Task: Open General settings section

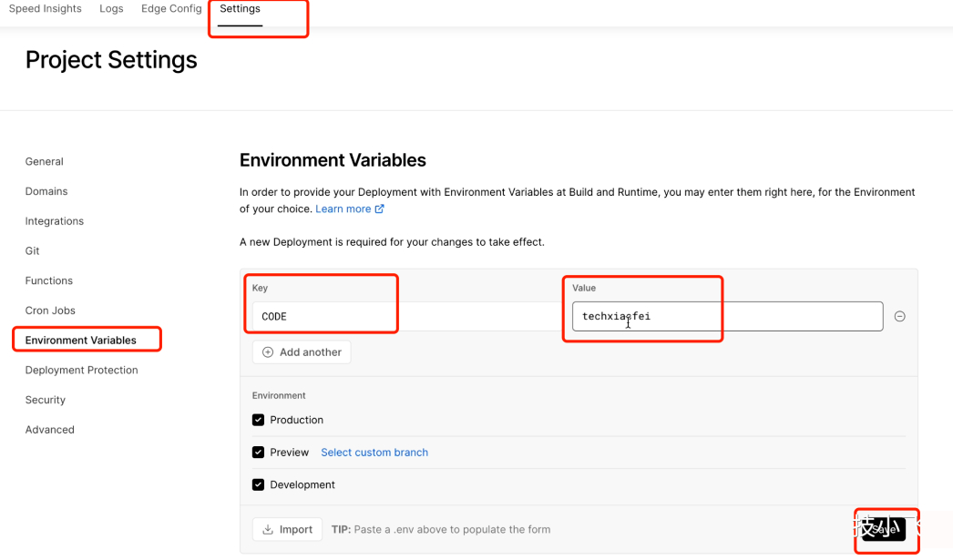Action: pyautogui.click(x=45, y=161)
